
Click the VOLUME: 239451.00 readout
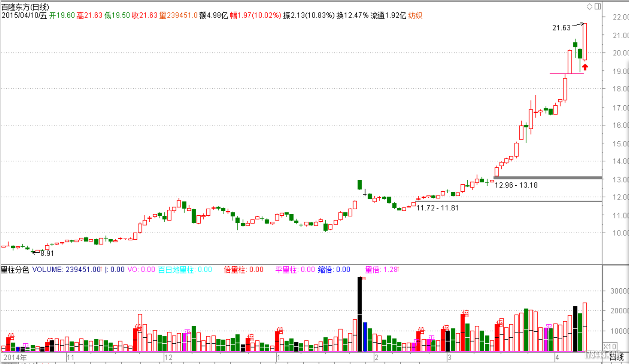tap(66, 270)
